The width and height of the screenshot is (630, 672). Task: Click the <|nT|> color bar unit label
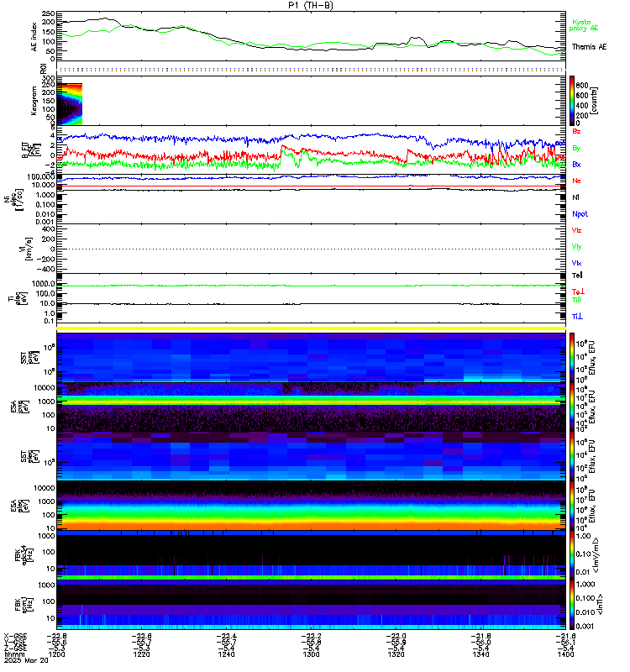600,605
